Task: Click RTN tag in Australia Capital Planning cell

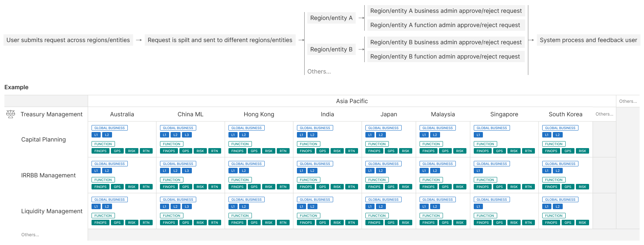Action: coord(146,151)
